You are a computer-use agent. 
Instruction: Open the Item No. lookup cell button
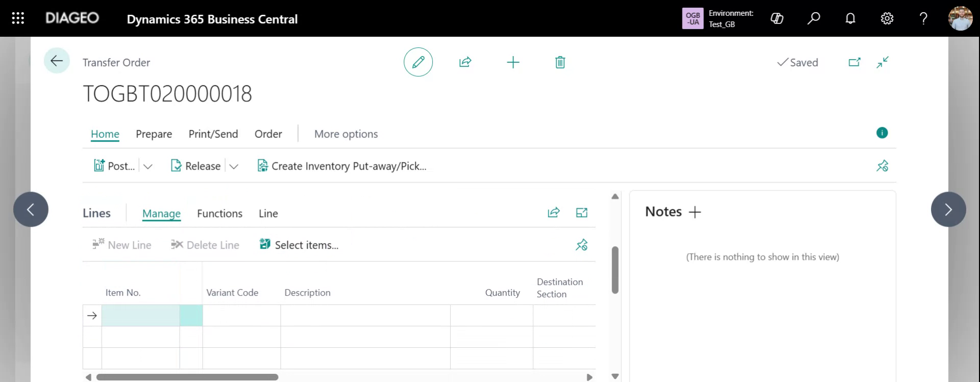pos(191,316)
